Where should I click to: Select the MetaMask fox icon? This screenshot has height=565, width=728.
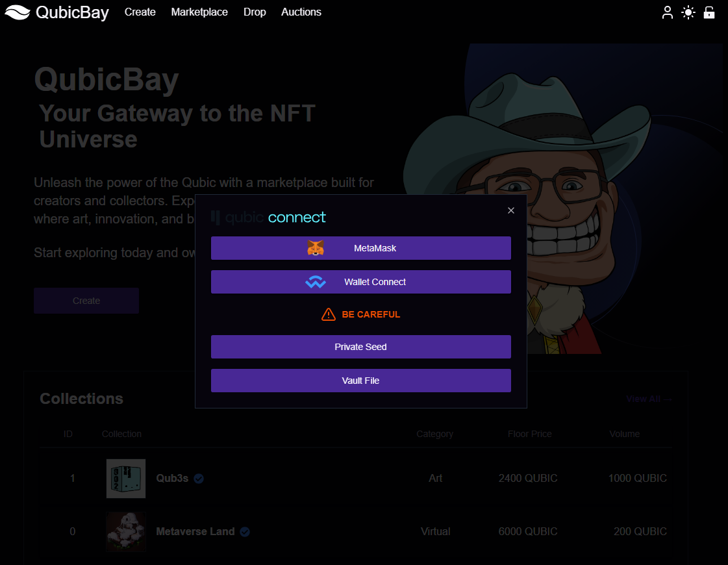[x=315, y=247]
